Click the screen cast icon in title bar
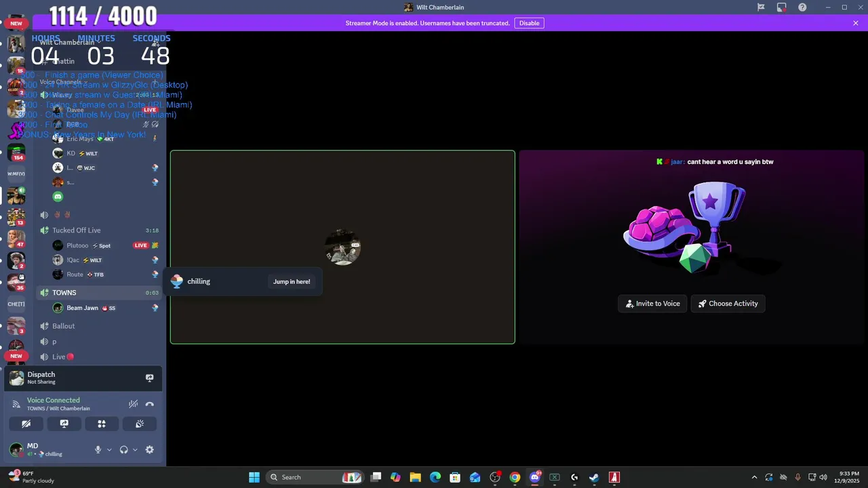Viewport: 868px width, 488px height. (x=782, y=7)
